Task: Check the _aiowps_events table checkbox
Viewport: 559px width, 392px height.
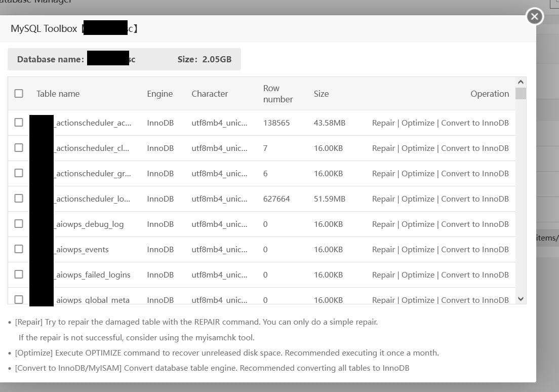Action: pos(19,249)
